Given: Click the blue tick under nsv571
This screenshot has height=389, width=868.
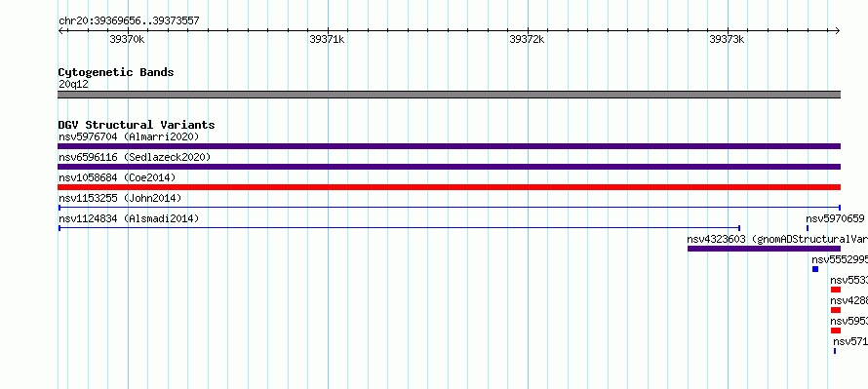Looking at the screenshot, I should coord(835,351).
